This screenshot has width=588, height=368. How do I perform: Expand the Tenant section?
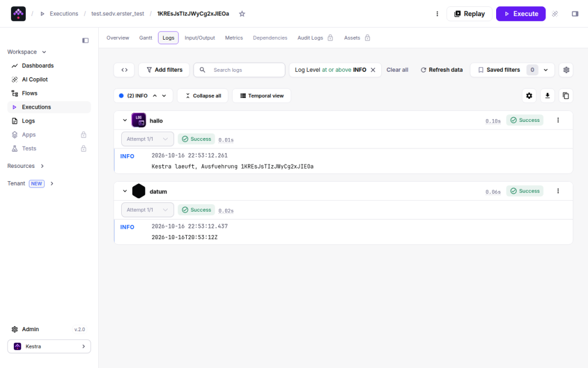pyautogui.click(x=30, y=183)
